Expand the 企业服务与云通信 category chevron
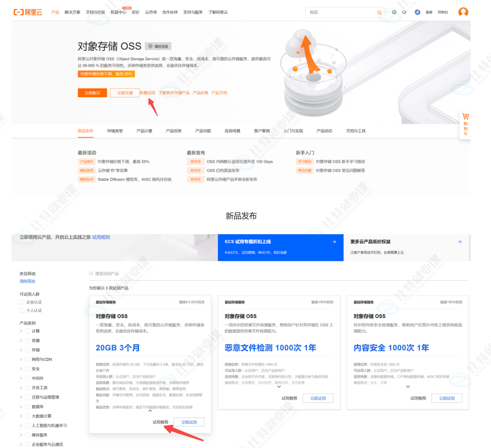Image resolution: width=491 pixels, height=448 pixels. (x=21, y=445)
